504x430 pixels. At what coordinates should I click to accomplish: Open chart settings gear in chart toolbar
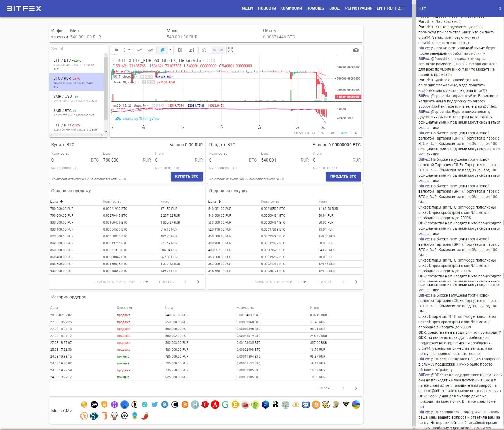coord(180,50)
